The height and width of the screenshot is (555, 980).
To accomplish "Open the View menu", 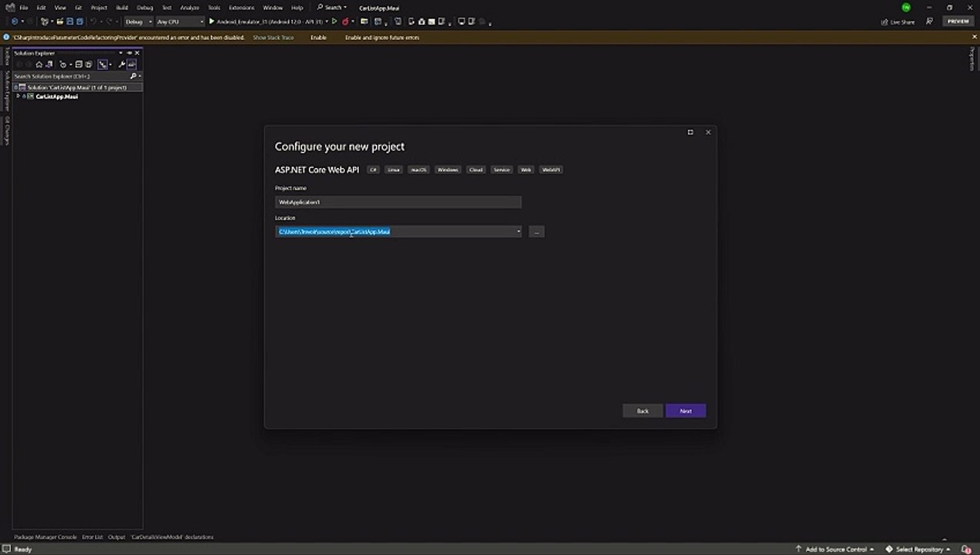I will [x=59, y=7].
